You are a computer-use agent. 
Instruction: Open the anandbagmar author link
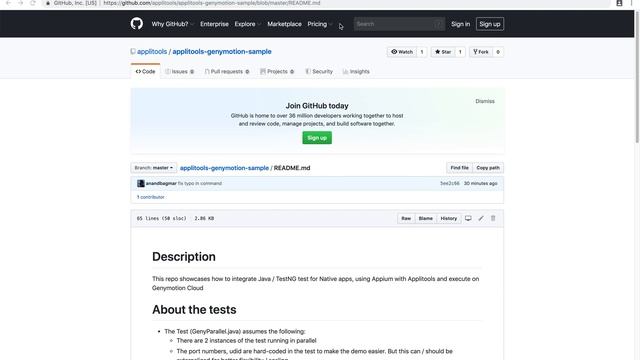click(x=161, y=183)
